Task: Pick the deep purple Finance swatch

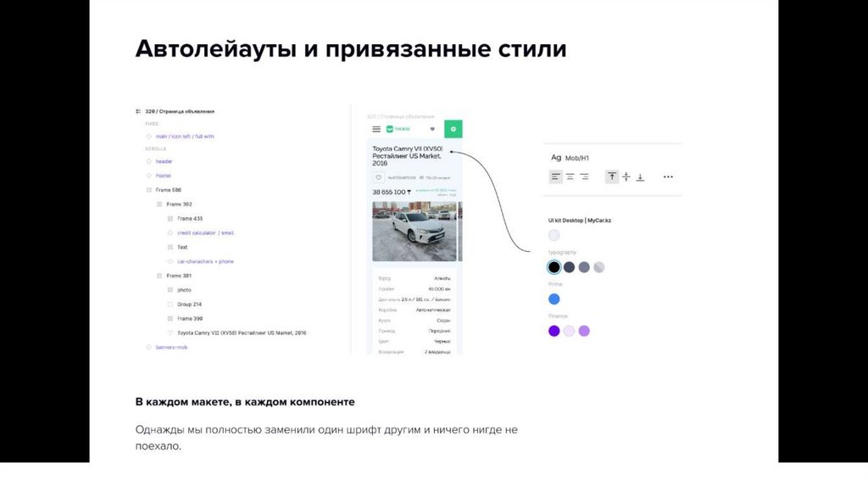Action: [554, 331]
